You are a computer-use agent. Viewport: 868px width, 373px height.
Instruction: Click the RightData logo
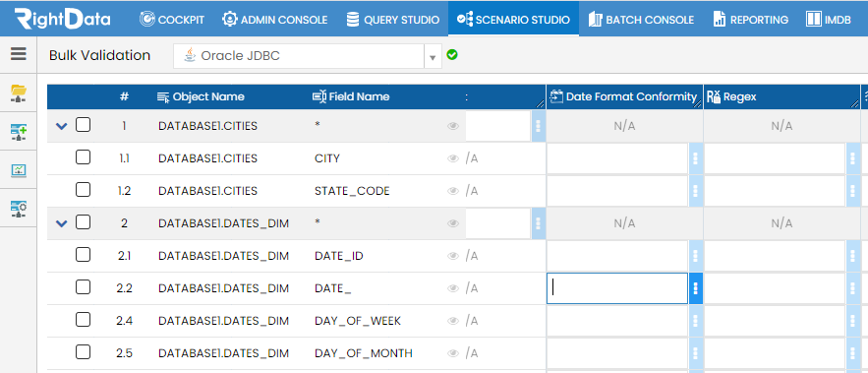[x=63, y=19]
